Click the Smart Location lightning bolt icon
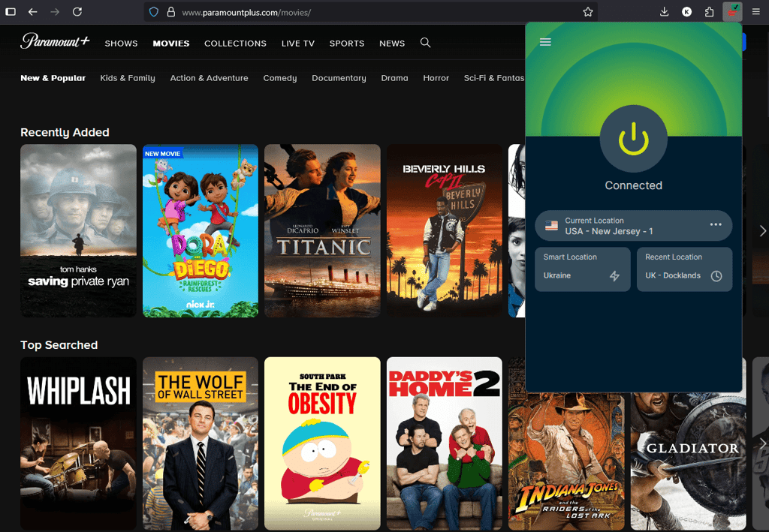The image size is (769, 532). point(614,276)
